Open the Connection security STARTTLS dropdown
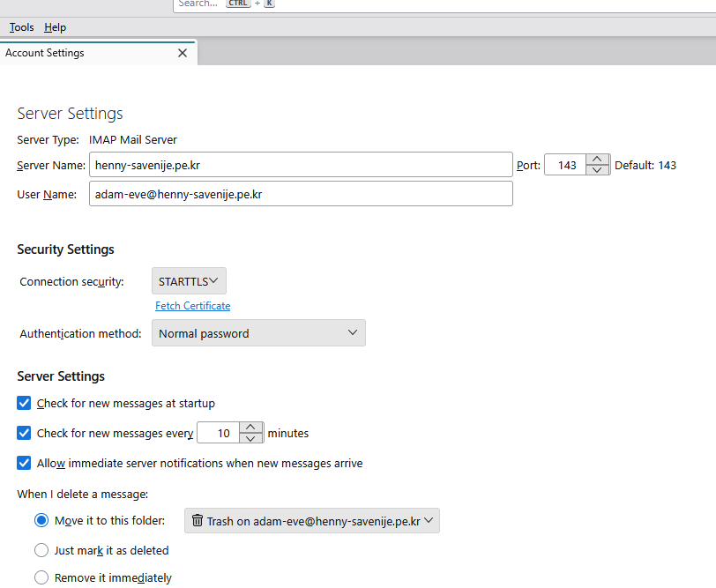 click(189, 281)
